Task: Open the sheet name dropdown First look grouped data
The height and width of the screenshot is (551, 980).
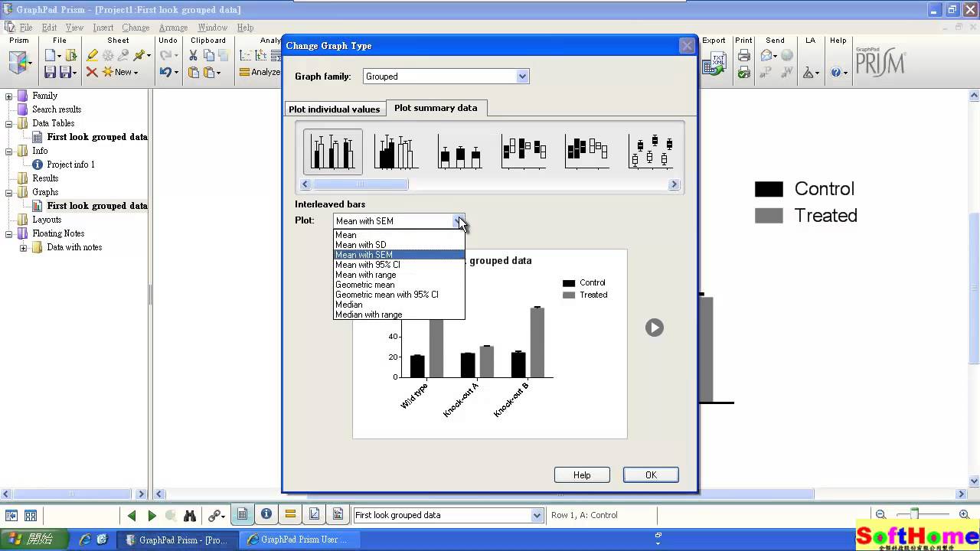Action: [x=537, y=516]
